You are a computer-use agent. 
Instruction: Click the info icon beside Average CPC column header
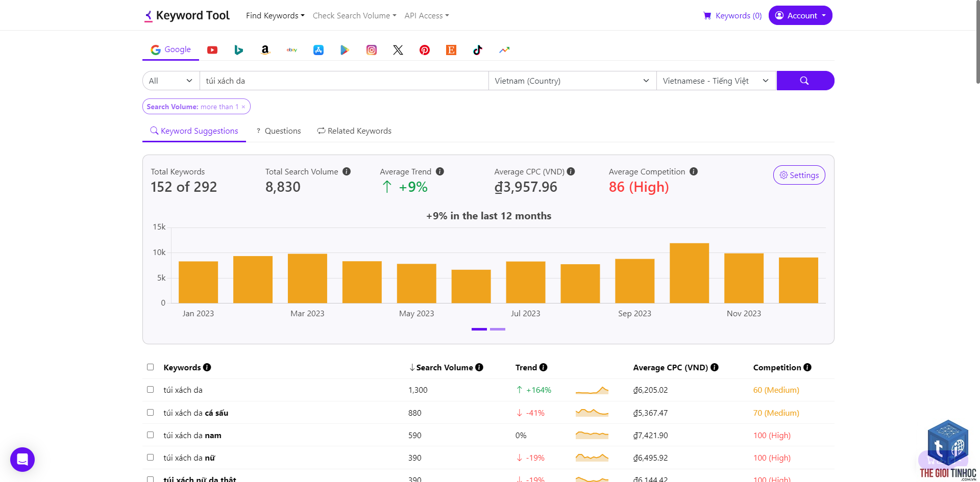pos(715,367)
